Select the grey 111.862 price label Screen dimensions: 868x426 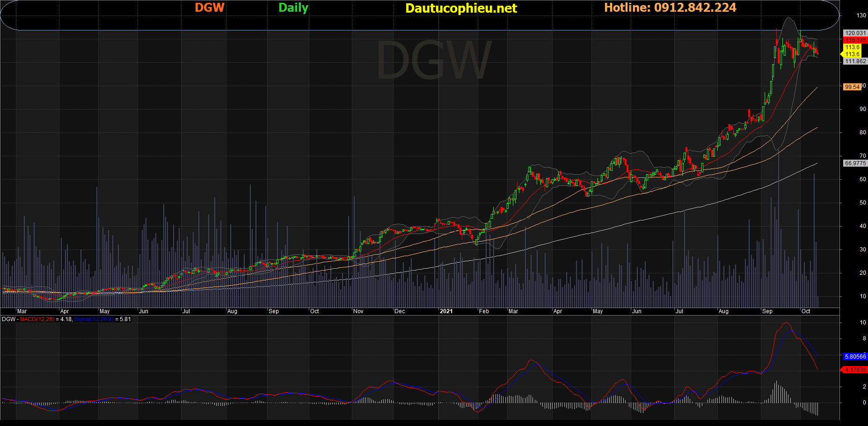(x=855, y=61)
